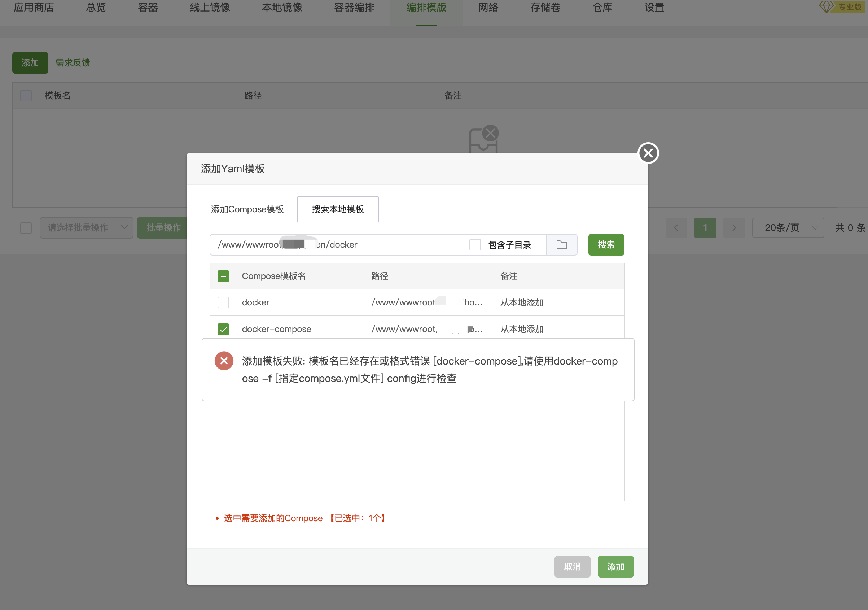
Task: Open 线上镜像 section
Action: (x=210, y=8)
